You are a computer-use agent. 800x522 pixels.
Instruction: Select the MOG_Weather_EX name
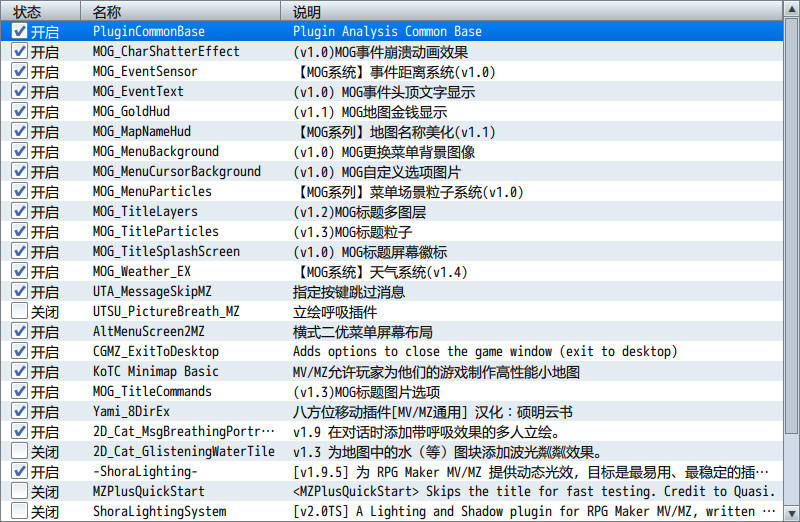(x=141, y=271)
